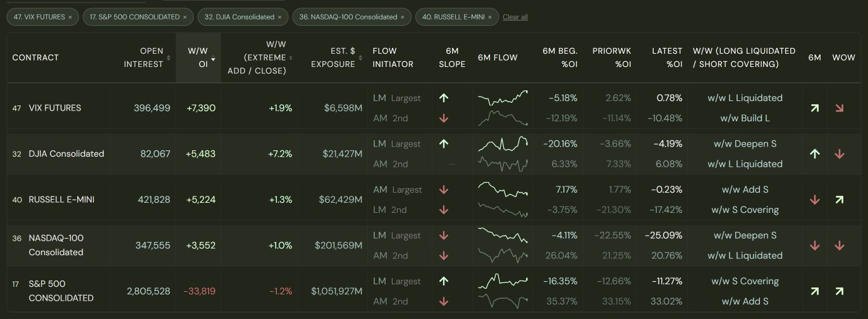
Task: Click W/W OI value -33,819
Action: [199, 291]
